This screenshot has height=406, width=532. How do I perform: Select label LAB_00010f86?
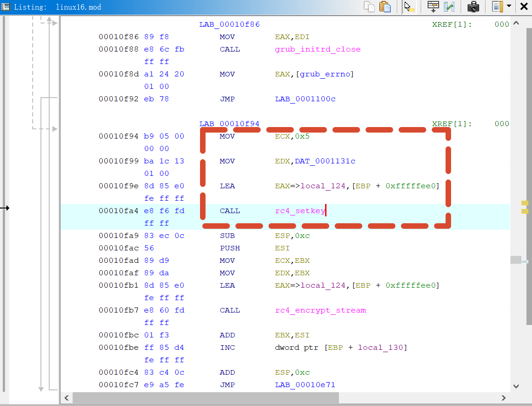pyautogui.click(x=229, y=24)
